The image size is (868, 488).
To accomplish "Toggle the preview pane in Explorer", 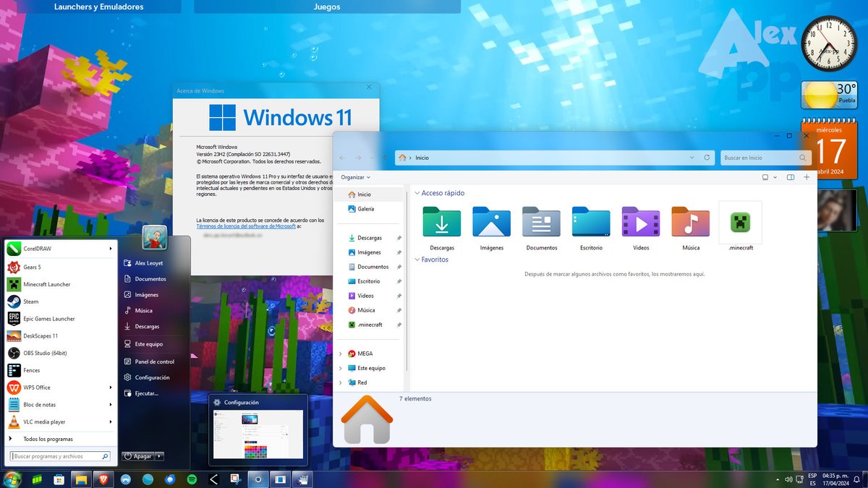I will click(x=791, y=177).
